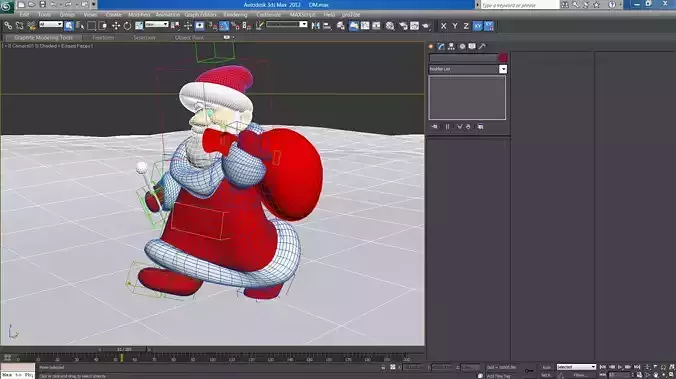This screenshot has width=676, height=379.
Task: Activate the Select and Move tool
Action: pos(116,26)
